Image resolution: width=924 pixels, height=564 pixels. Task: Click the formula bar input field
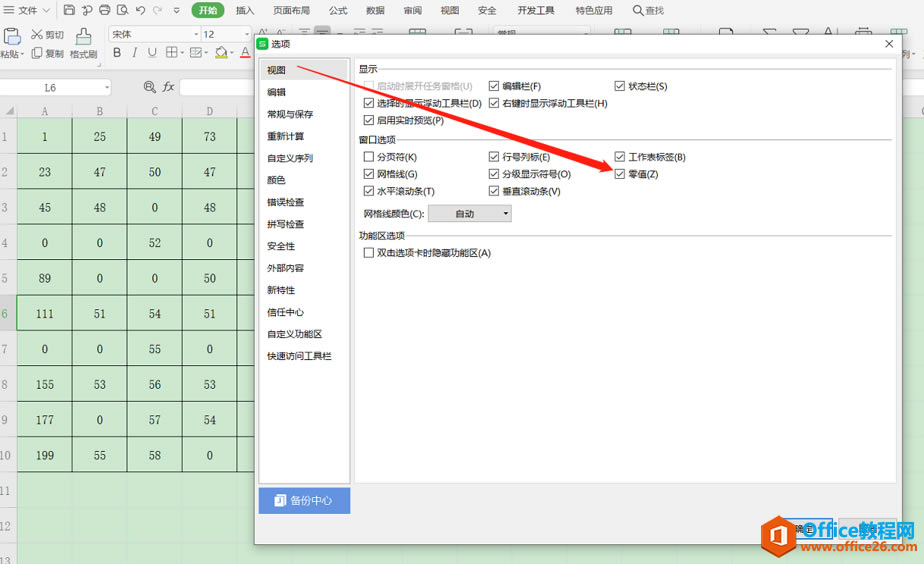click(x=217, y=87)
